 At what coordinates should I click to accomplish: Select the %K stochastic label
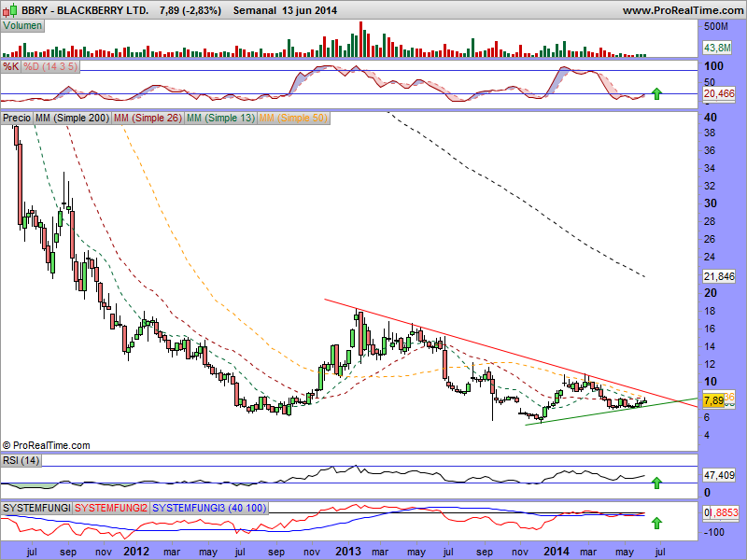[11, 66]
